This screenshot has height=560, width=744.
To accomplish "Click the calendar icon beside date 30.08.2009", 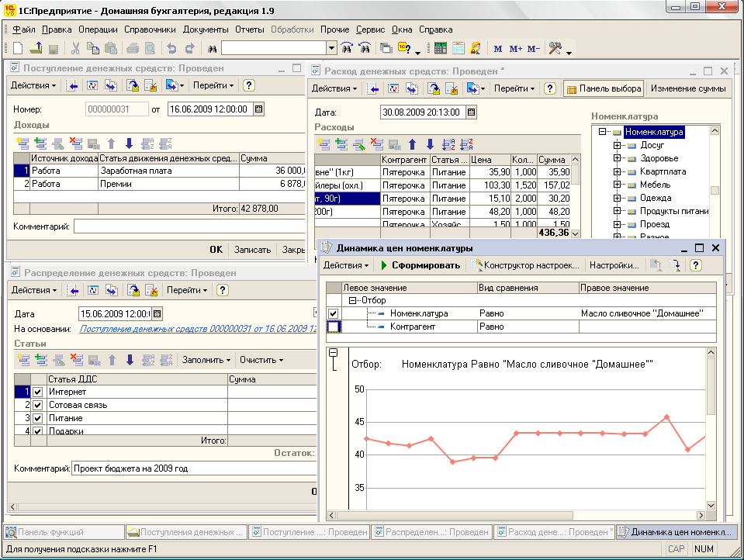I will [x=471, y=112].
